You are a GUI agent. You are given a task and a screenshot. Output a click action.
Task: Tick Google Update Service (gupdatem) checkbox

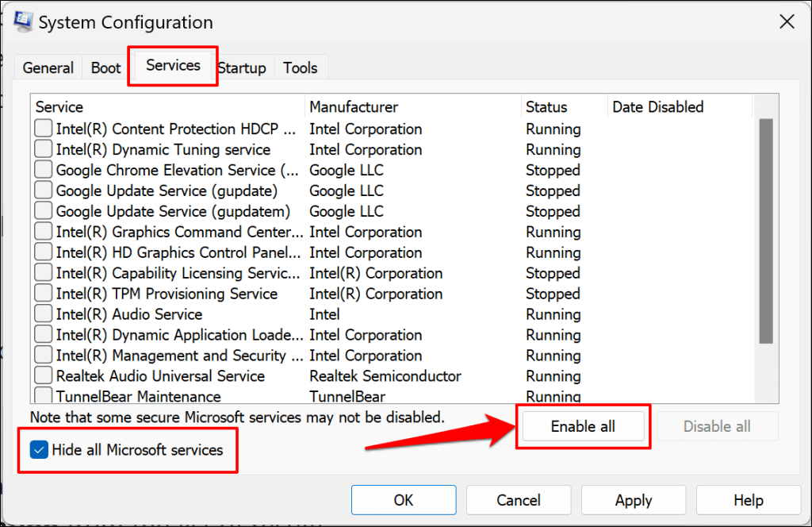(44, 211)
